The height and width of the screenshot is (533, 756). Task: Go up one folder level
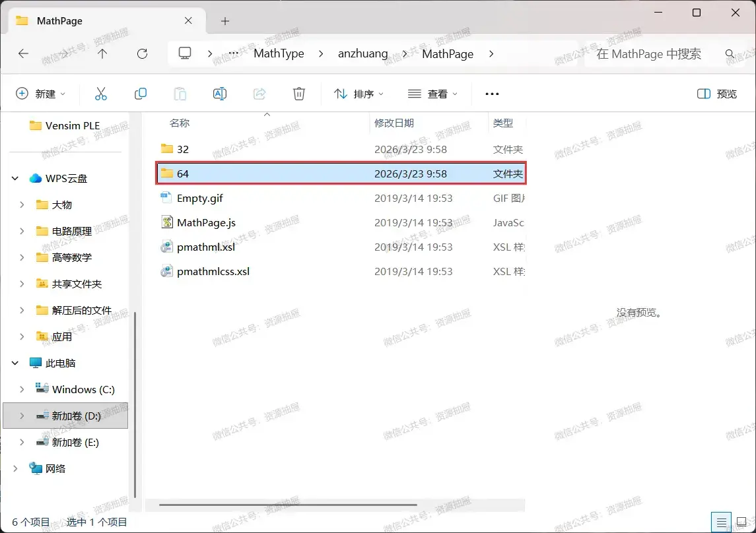pos(102,53)
